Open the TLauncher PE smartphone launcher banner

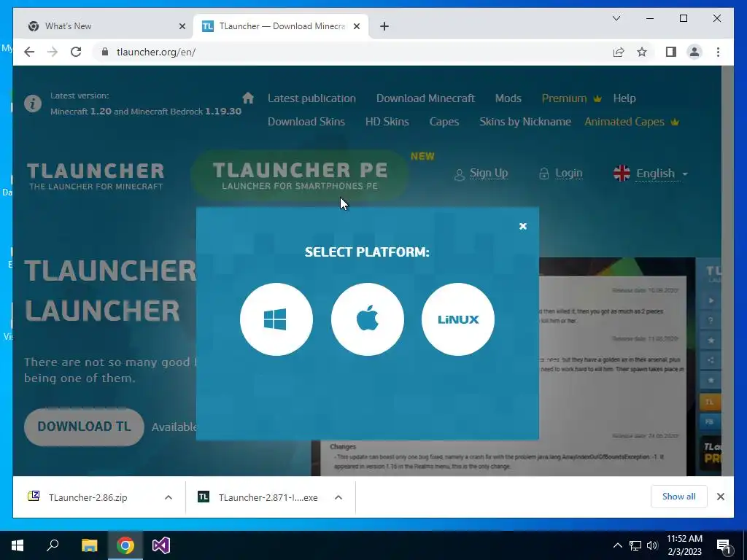[300, 175]
